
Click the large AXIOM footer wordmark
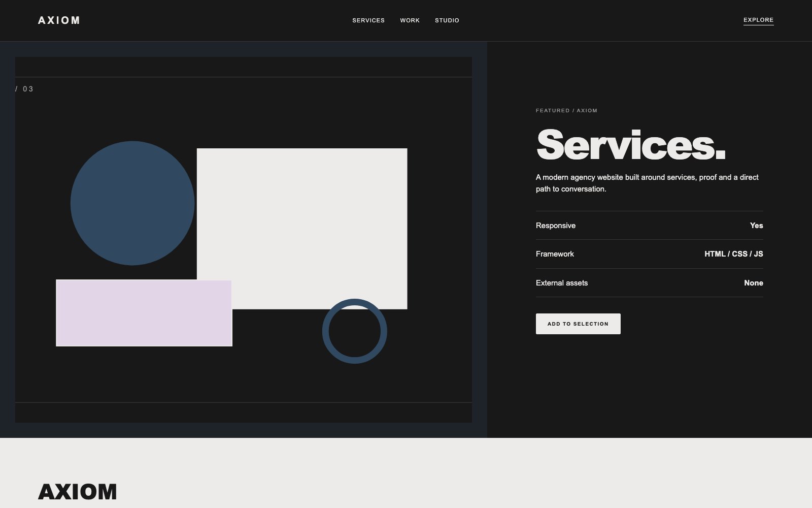[x=78, y=492]
